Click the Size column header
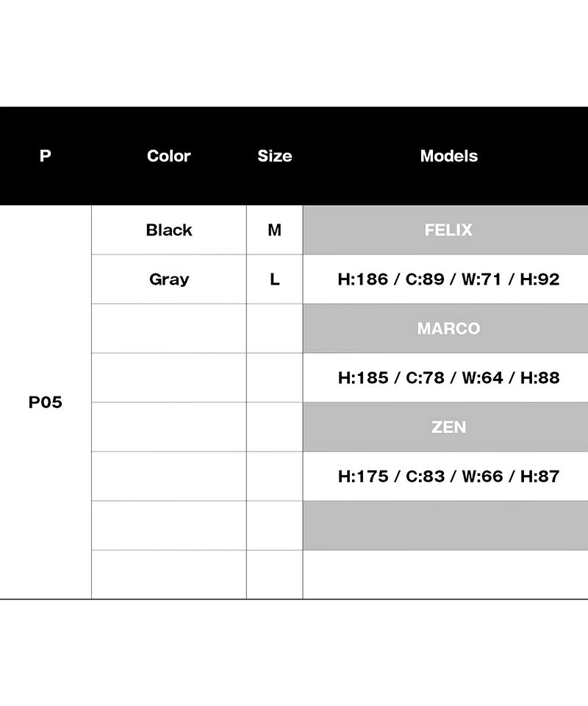 [274, 156]
